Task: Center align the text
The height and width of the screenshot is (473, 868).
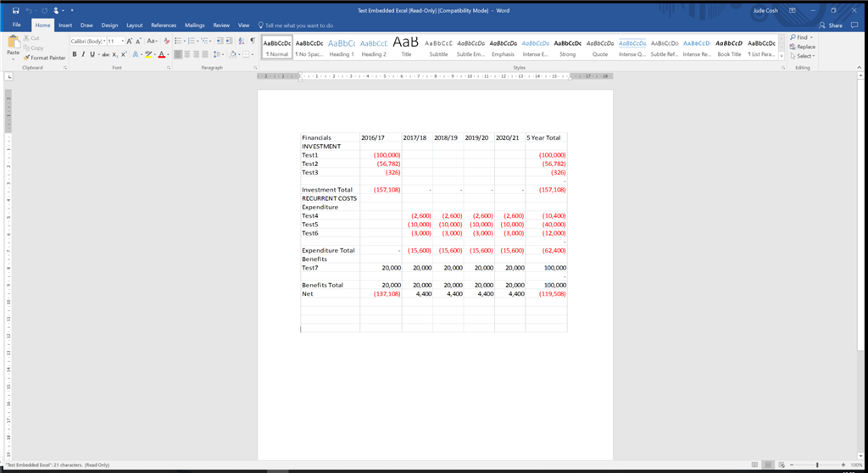Action: point(187,54)
